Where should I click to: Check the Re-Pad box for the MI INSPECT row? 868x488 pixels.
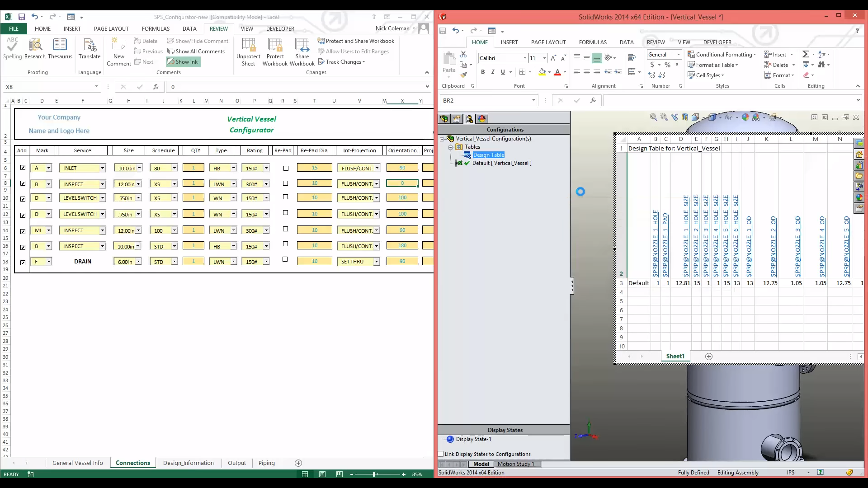(285, 229)
